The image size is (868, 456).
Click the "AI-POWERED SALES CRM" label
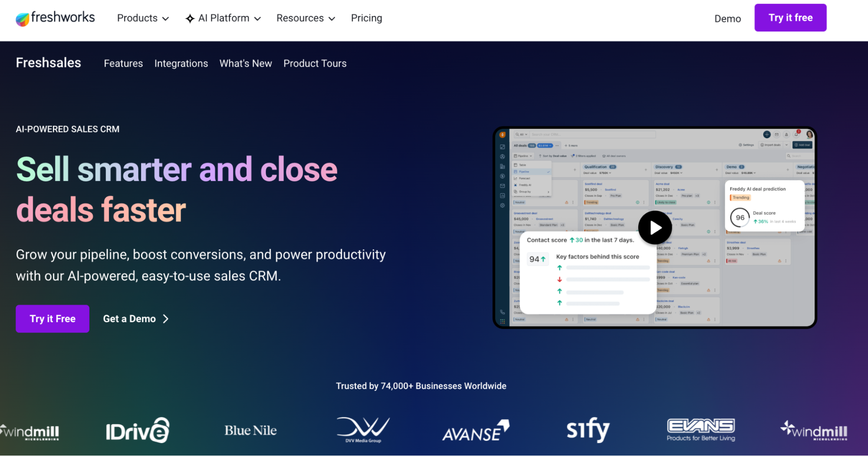point(68,129)
